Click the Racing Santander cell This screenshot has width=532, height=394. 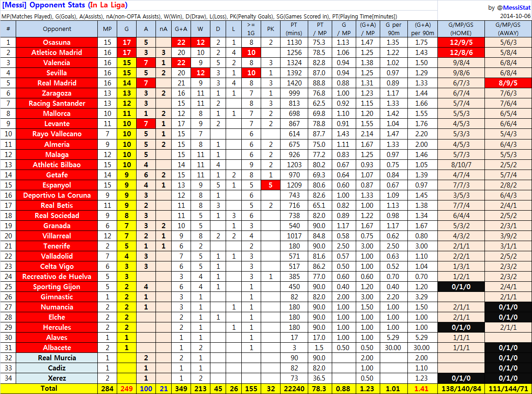[57, 103]
